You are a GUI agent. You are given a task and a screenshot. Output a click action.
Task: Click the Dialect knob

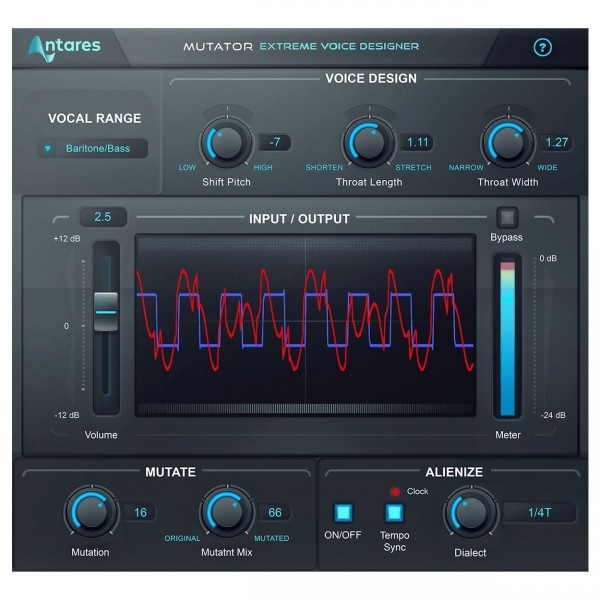pos(471,513)
